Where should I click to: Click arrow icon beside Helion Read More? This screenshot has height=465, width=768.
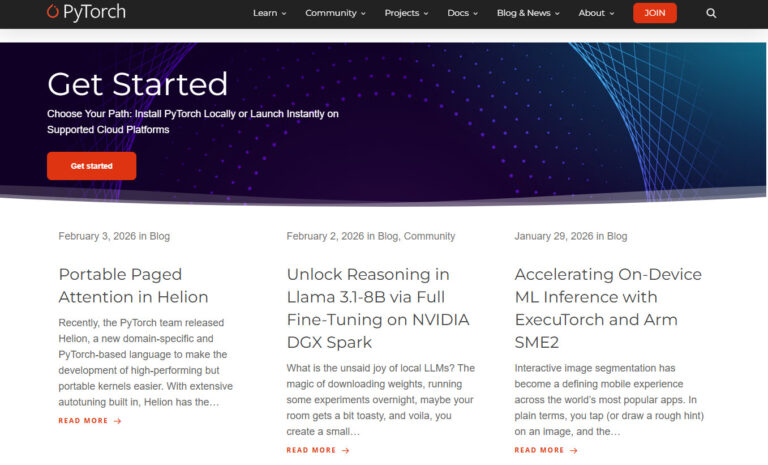coord(118,421)
